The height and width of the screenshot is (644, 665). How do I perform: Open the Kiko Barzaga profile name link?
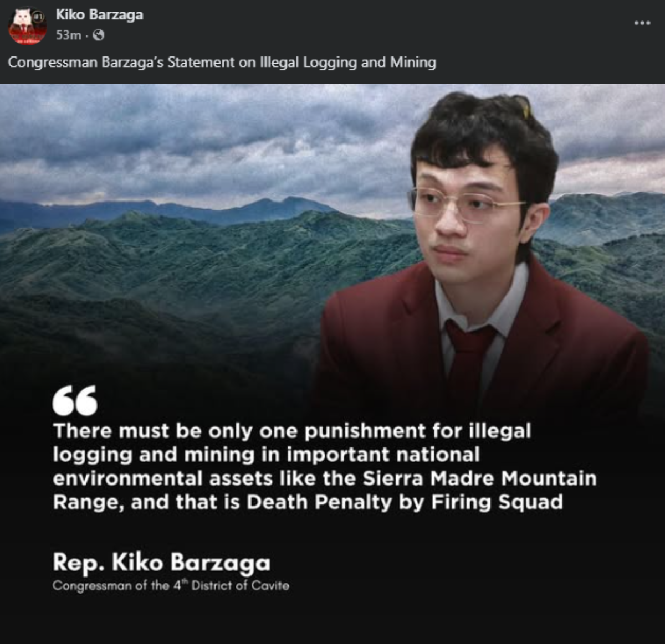(x=99, y=14)
